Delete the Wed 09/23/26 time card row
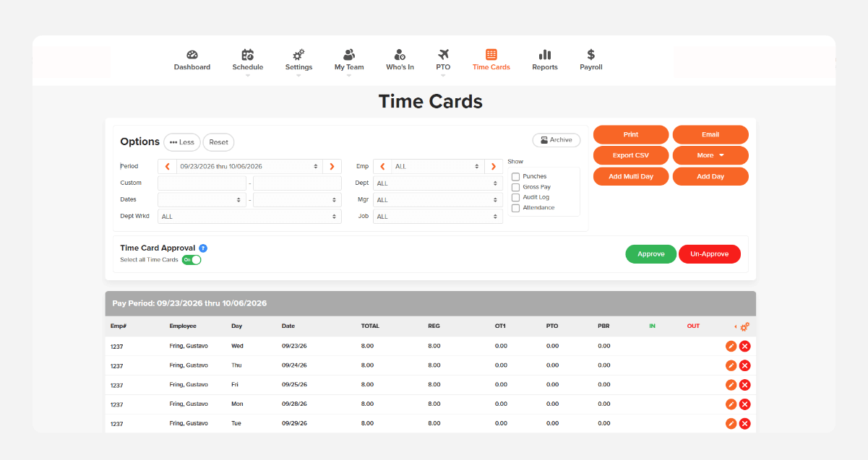The height and width of the screenshot is (460, 868). click(744, 346)
